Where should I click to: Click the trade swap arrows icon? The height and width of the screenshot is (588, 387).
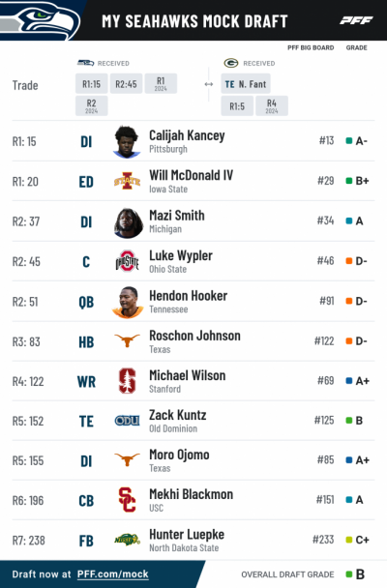209,84
